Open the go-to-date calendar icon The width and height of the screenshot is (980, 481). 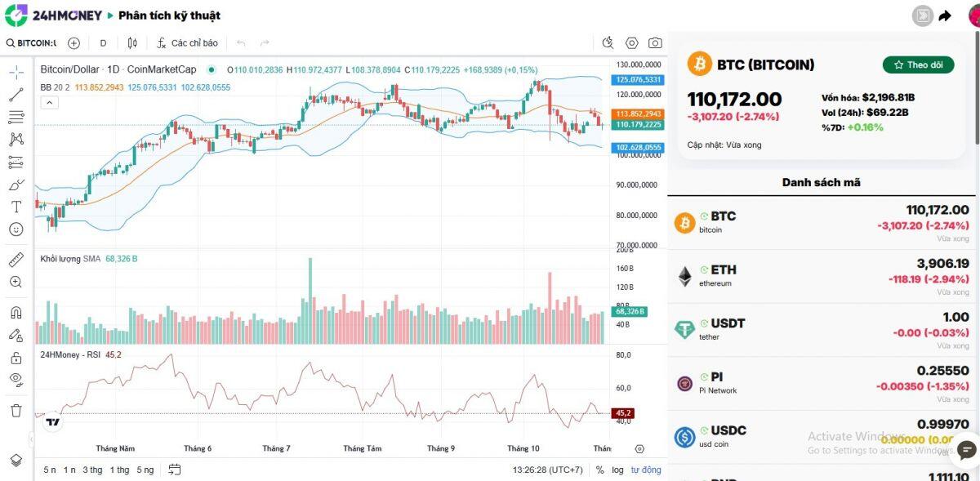pyautogui.click(x=174, y=470)
